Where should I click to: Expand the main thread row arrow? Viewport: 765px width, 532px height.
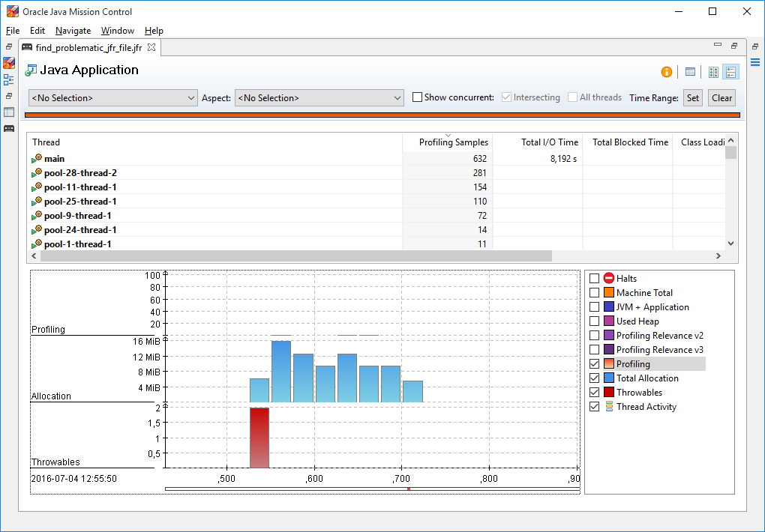34,160
